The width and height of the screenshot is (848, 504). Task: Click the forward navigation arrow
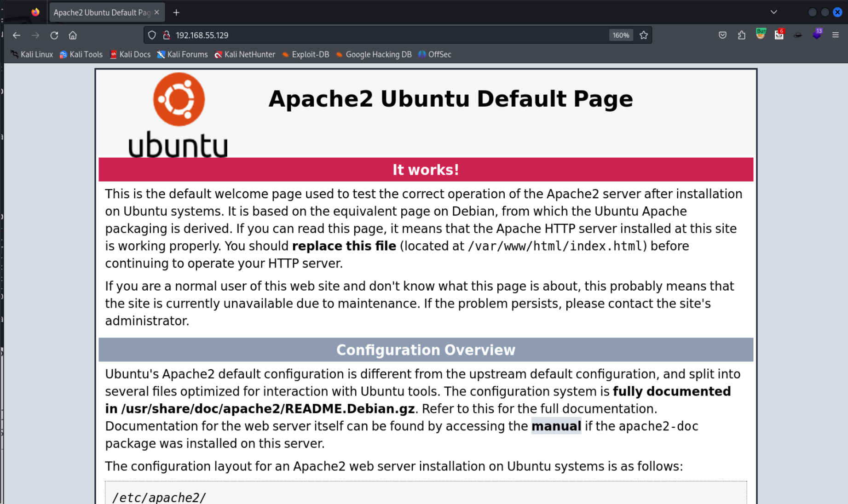click(x=35, y=35)
